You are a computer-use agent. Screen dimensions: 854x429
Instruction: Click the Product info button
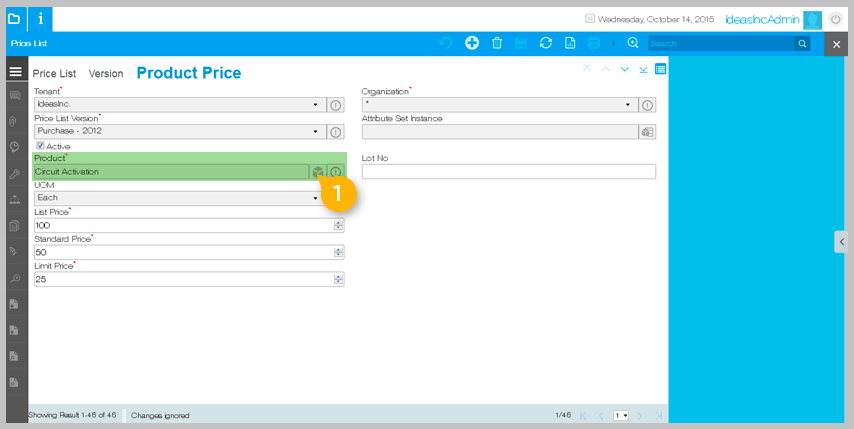pos(336,172)
